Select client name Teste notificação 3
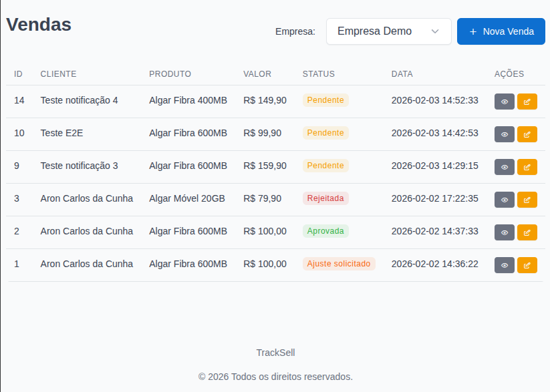Screen dimensions: 550x392 point(79,166)
